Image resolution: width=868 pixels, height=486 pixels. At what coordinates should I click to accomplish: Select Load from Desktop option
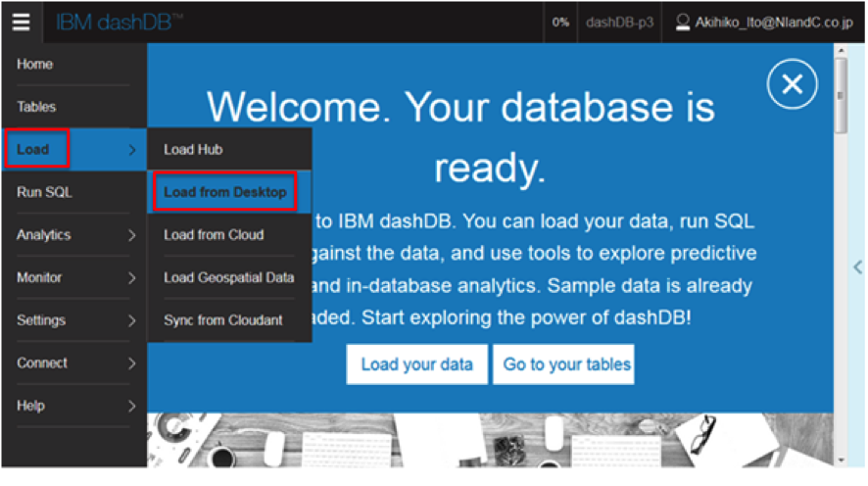pos(225,192)
